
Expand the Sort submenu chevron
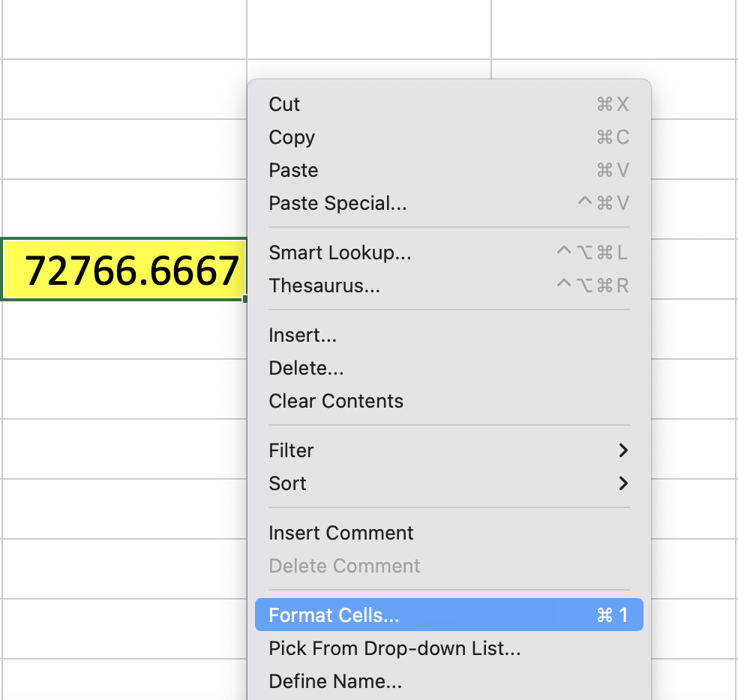tap(622, 483)
